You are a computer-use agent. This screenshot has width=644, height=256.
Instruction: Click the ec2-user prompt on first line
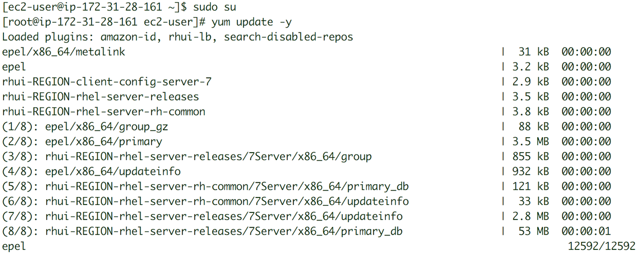pyautogui.click(x=95, y=7)
